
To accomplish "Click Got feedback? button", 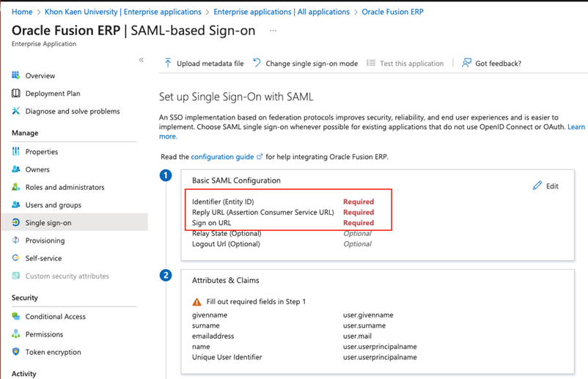I will click(491, 63).
